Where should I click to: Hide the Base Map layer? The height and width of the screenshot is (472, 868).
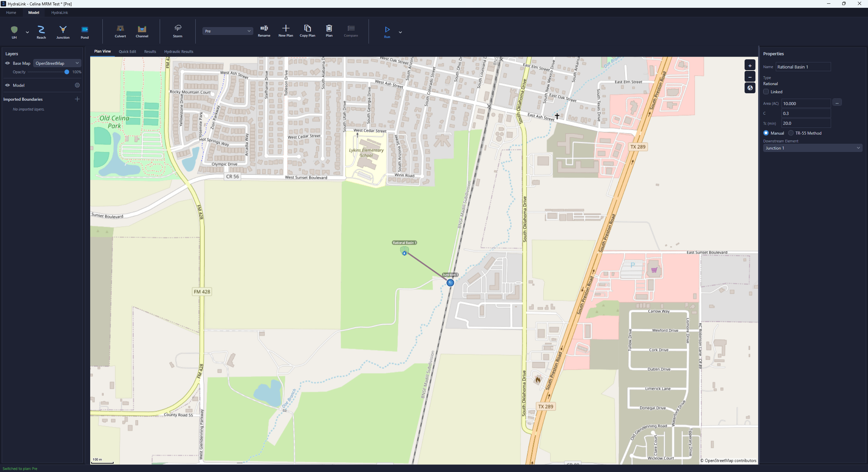7,63
